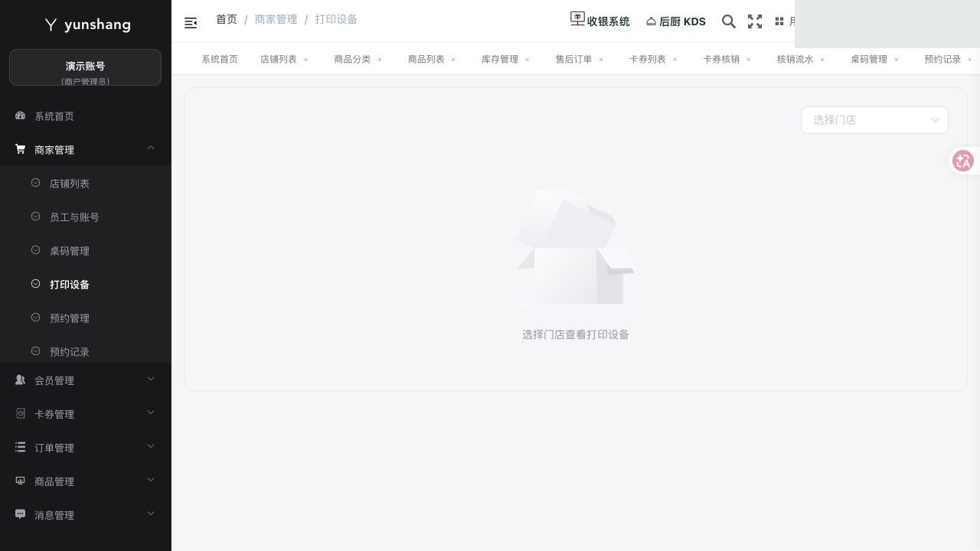Image resolution: width=980 pixels, height=551 pixels.
Task: Switch to the 商品列表 tab
Action: coord(426,59)
